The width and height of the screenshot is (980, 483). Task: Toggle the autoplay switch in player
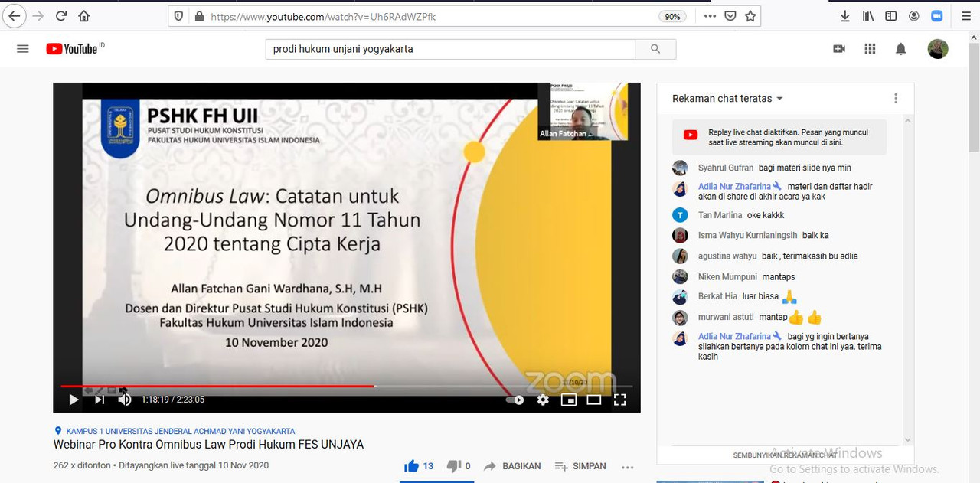point(515,400)
